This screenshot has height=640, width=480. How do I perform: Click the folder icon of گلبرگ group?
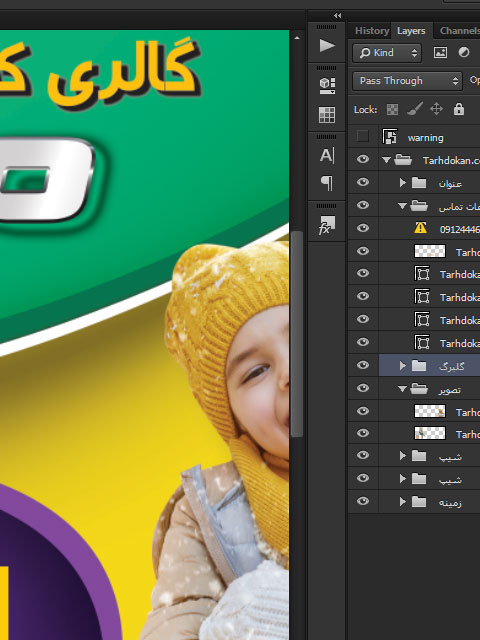(x=419, y=365)
